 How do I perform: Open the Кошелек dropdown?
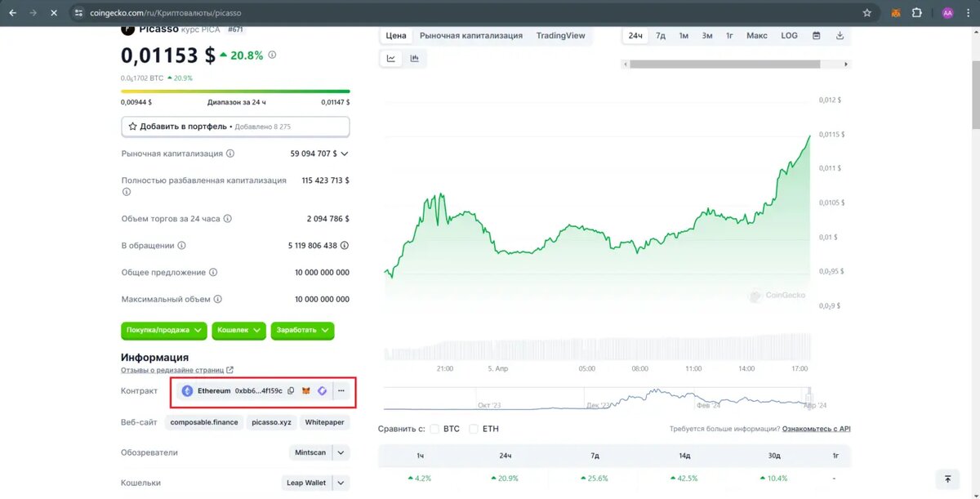click(238, 330)
